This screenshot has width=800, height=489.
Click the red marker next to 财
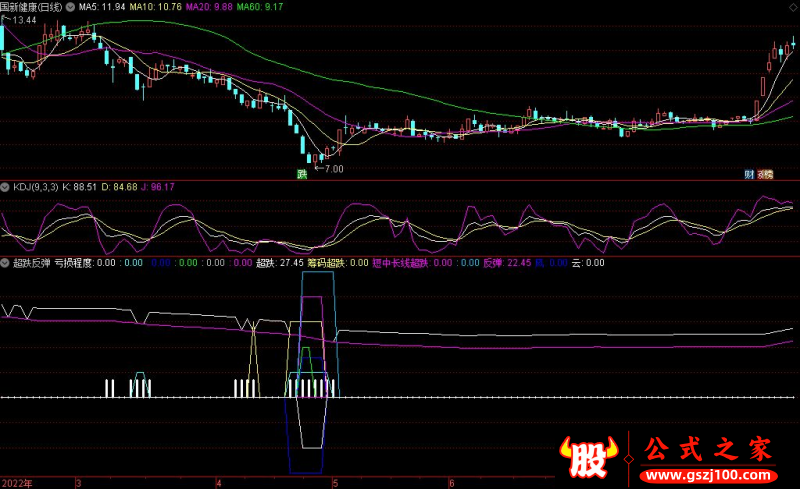click(x=760, y=175)
